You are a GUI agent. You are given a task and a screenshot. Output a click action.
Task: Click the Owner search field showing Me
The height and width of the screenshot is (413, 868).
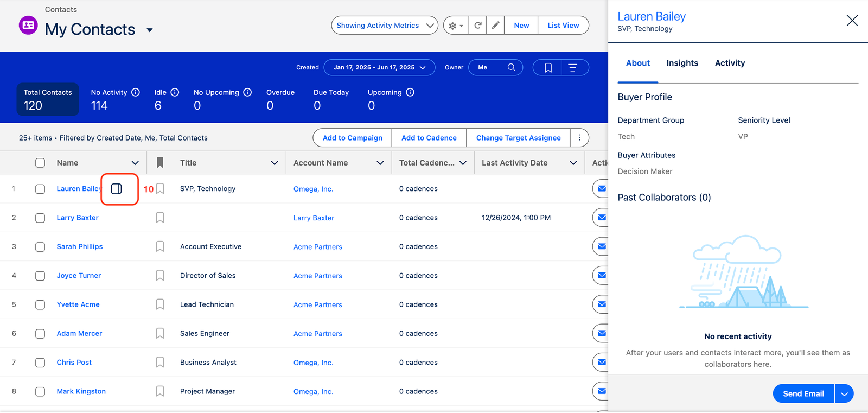point(495,67)
